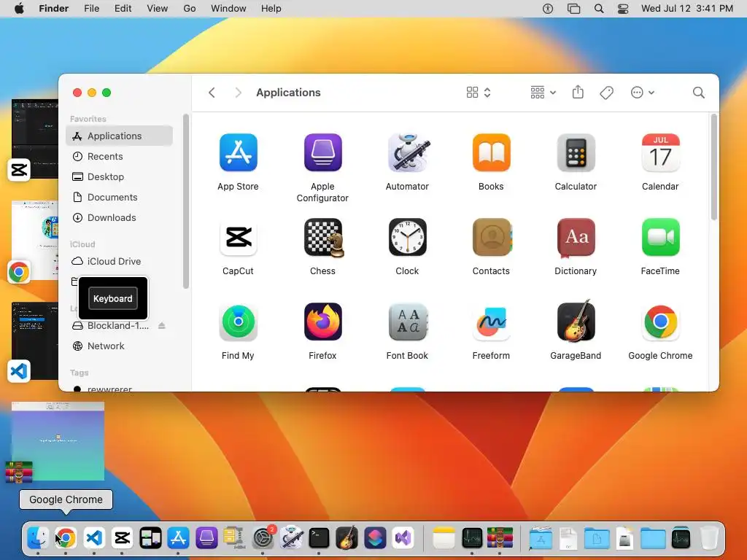Select the Clock app icon
This screenshot has width=747, height=560.
tap(408, 237)
